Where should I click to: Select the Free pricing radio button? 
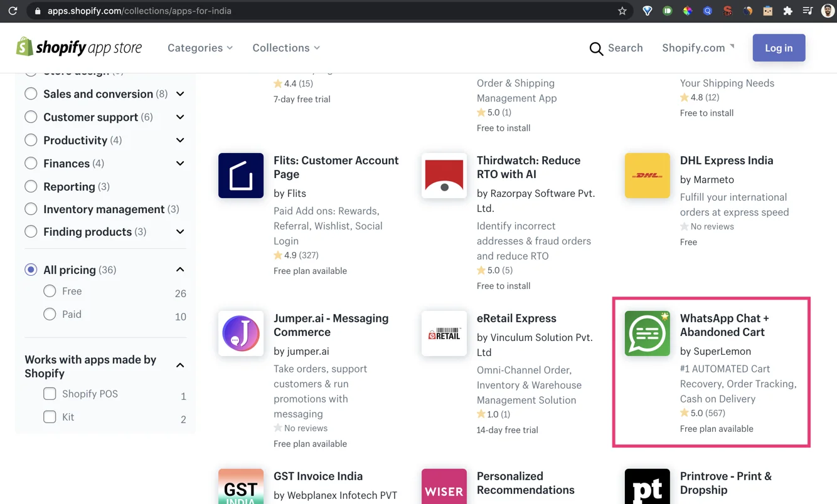tap(50, 291)
